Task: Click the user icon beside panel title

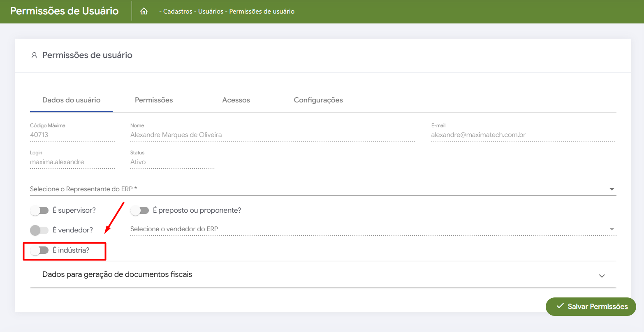Action: coord(34,55)
